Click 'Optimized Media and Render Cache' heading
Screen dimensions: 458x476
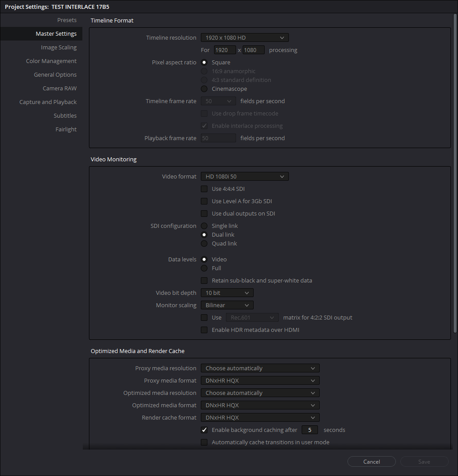(x=137, y=351)
